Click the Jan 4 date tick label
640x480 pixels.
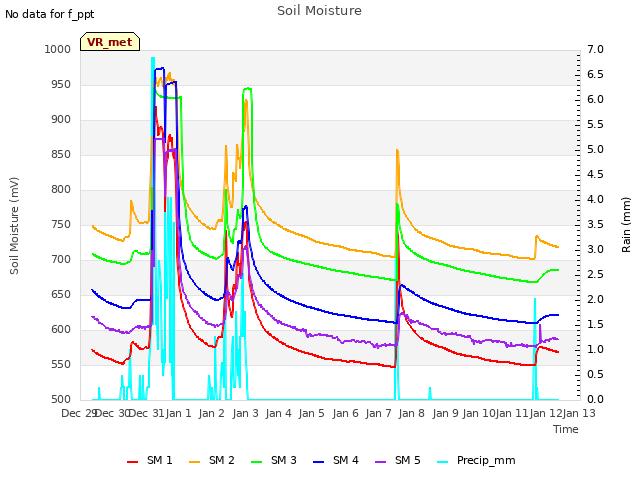pyautogui.click(x=279, y=413)
